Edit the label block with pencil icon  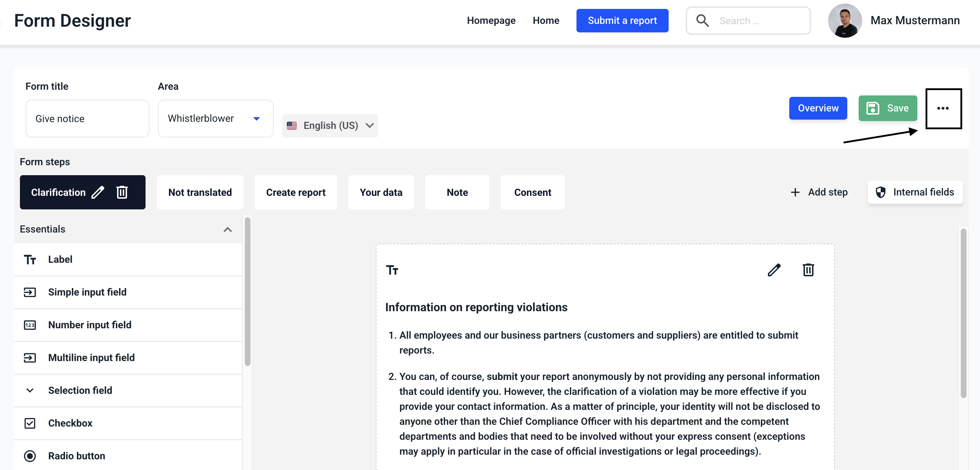tap(774, 270)
